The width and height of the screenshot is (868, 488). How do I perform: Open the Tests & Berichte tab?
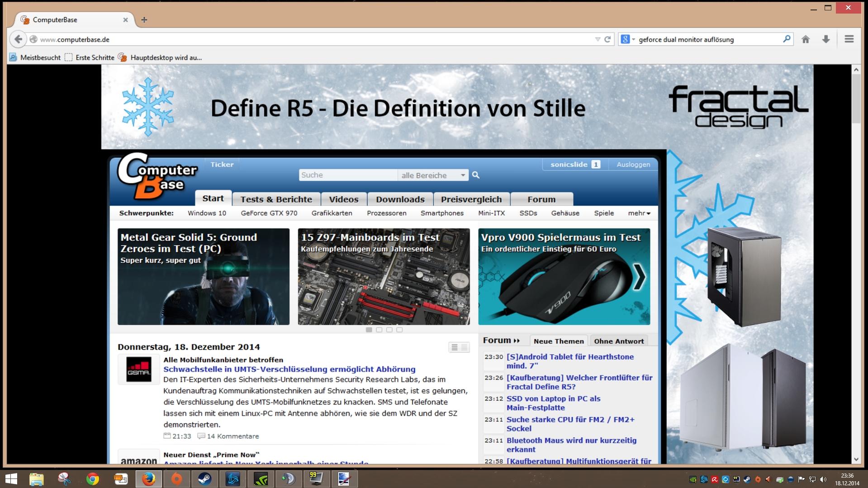tap(276, 199)
